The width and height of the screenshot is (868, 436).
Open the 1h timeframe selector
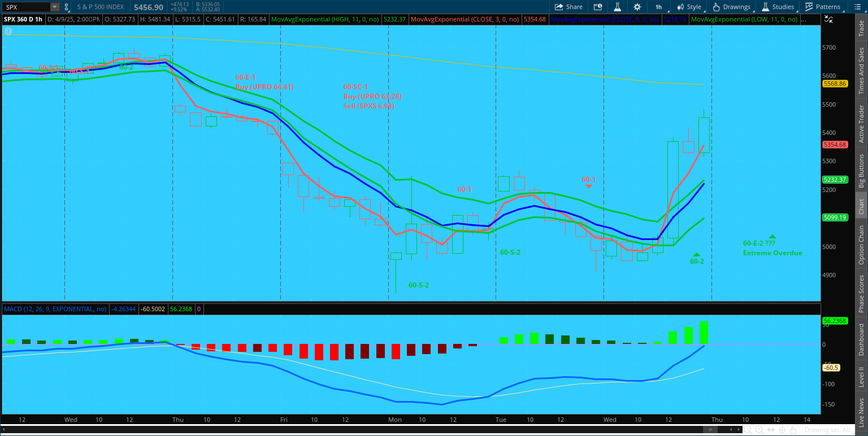pos(658,7)
